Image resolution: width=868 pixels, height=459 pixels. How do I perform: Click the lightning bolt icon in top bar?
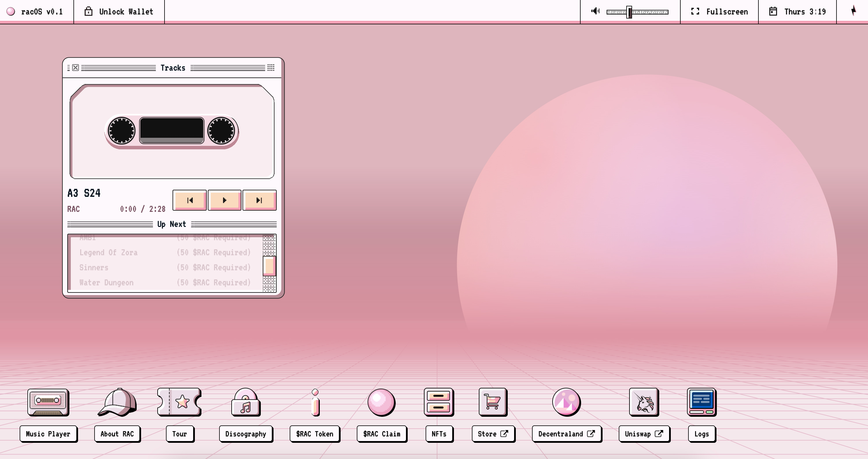pos(853,10)
